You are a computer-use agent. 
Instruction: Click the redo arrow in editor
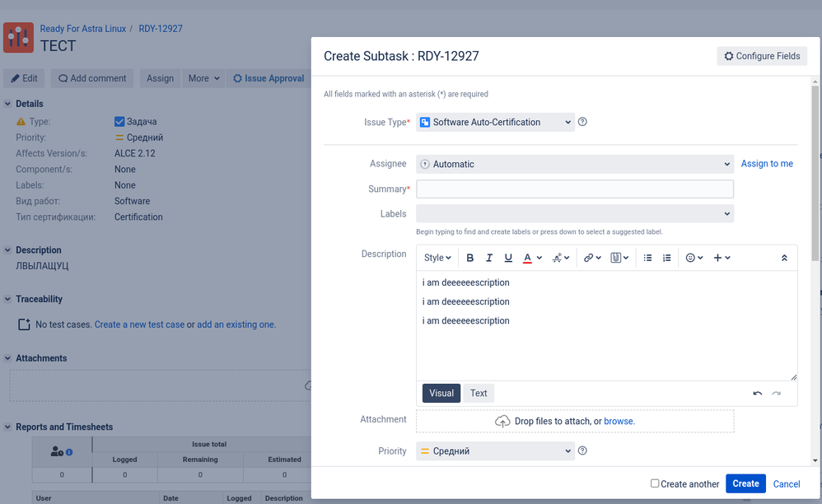(x=777, y=394)
